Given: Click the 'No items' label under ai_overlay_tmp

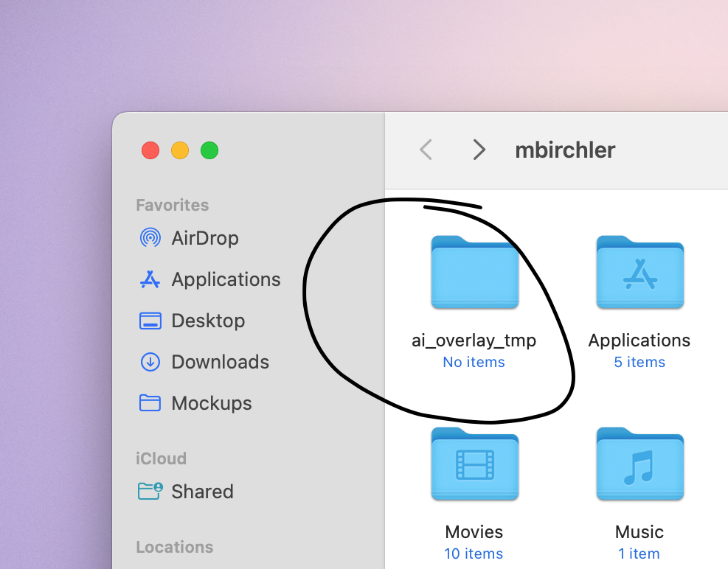Looking at the screenshot, I should click(474, 362).
